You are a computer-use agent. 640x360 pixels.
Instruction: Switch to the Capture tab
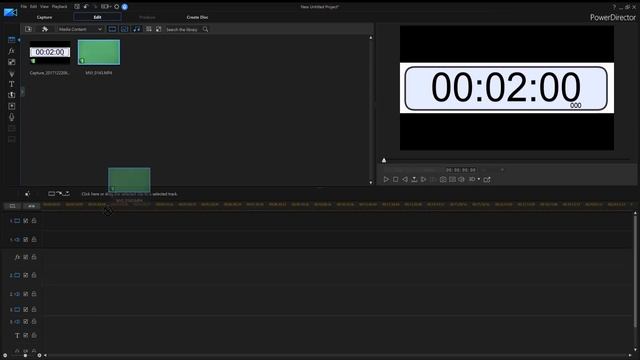pyautogui.click(x=44, y=17)
